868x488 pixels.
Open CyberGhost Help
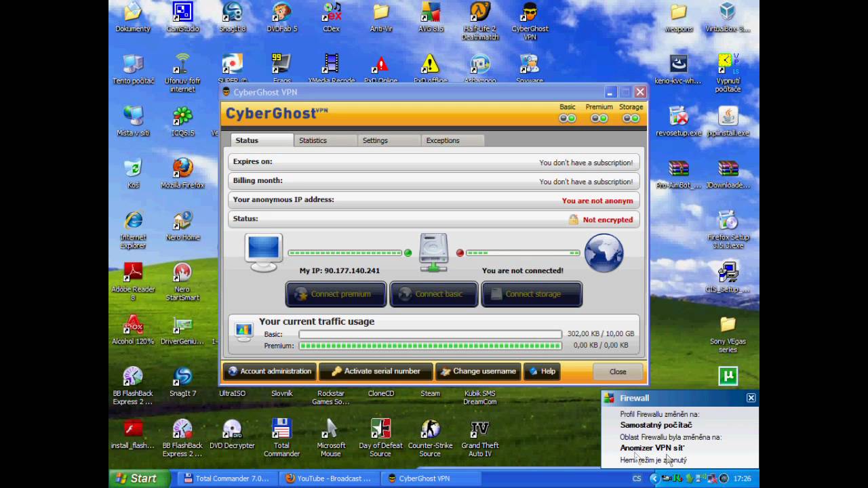pyautogui.click(x=542, y=371)
